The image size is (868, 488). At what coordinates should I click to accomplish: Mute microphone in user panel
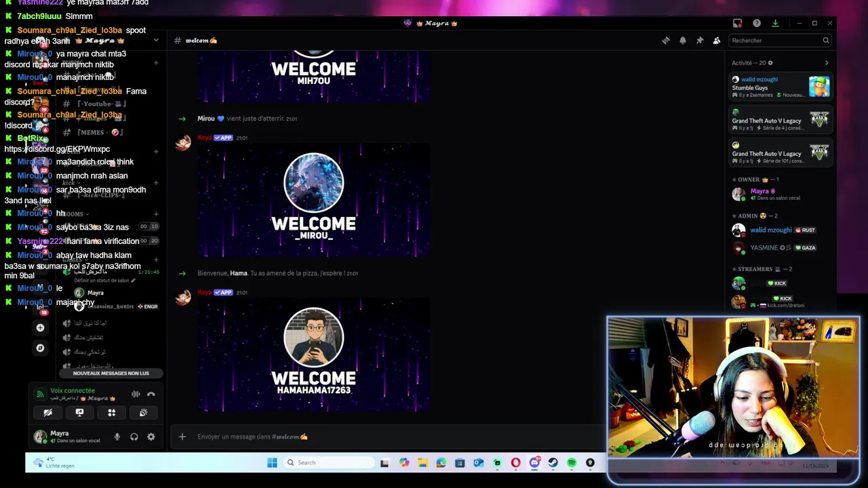click(x=117, y=437)
